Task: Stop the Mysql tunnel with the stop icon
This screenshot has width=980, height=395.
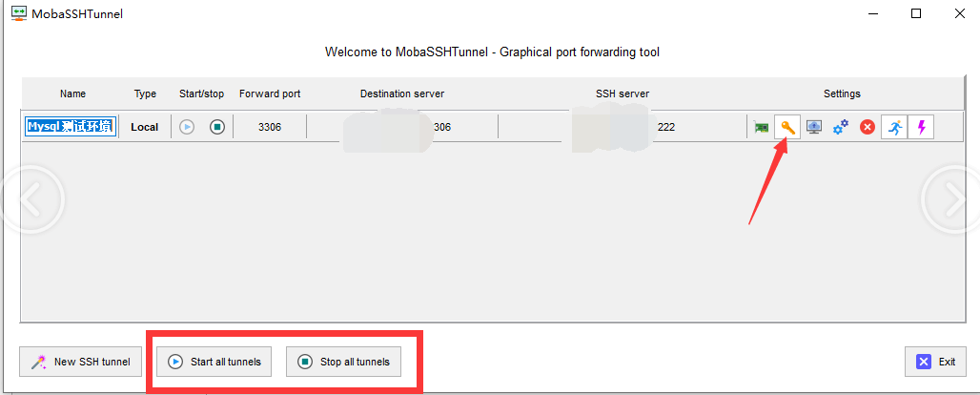Action: (x=216, y=127)
